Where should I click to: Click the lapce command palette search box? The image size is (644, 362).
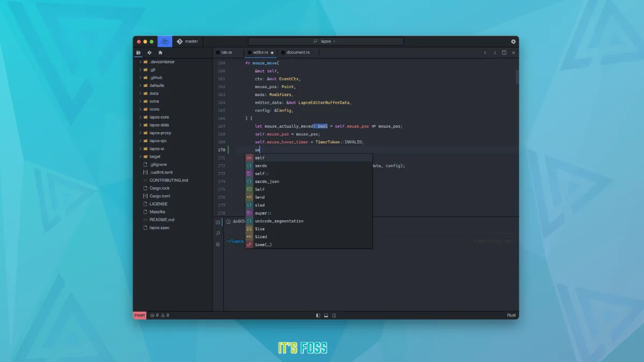[326, 41]
